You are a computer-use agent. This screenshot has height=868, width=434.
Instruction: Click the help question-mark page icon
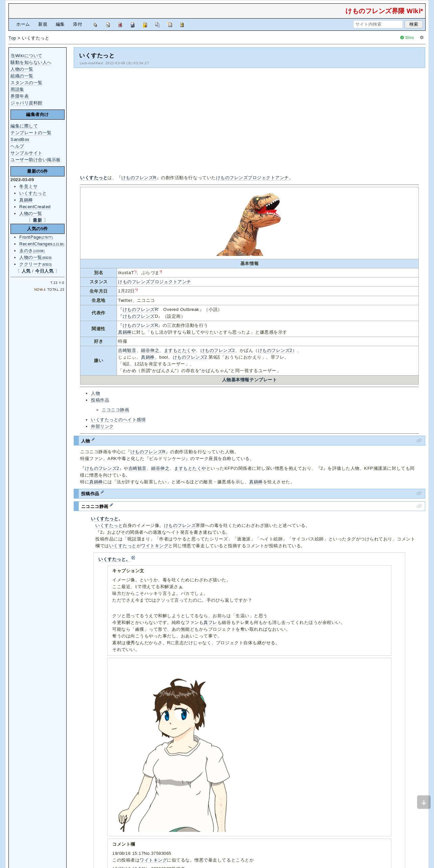click(182, 25)
